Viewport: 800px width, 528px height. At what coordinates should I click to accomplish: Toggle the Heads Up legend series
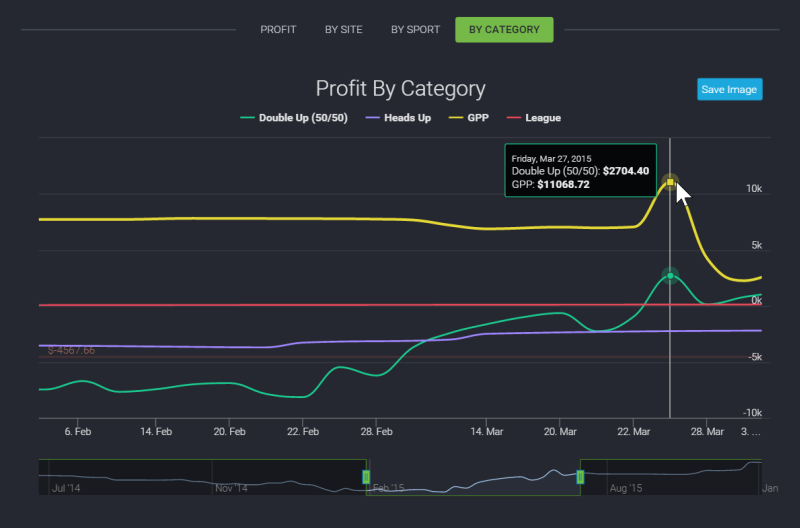[398, 118]
